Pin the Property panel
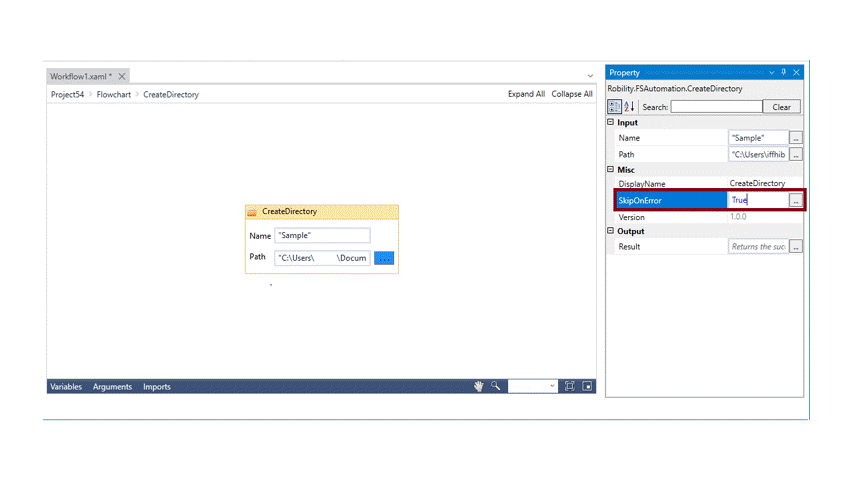The width and height of the screenshot is (853, 480). click(x=784, y=72)
